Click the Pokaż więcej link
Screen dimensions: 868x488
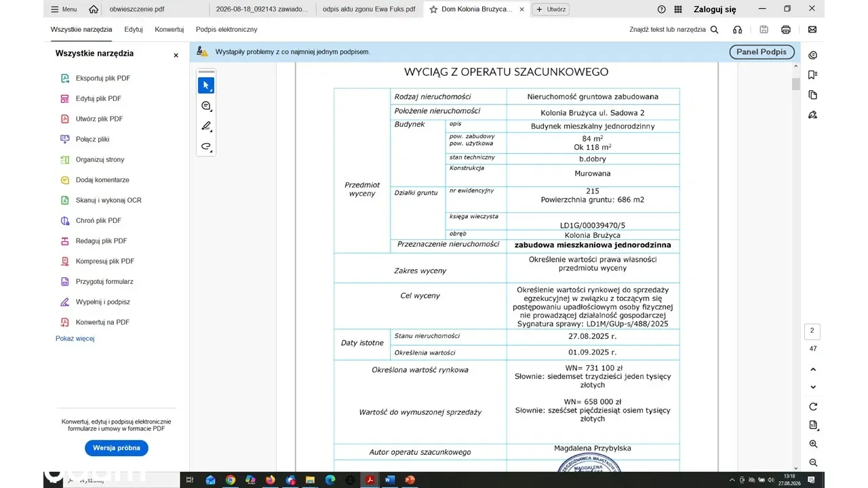(75, 338)
